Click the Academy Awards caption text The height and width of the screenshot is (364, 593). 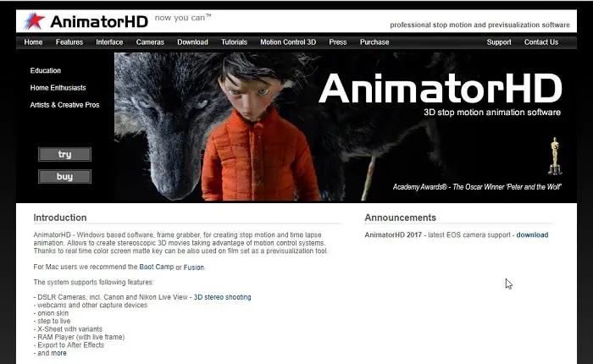(477, 187)
